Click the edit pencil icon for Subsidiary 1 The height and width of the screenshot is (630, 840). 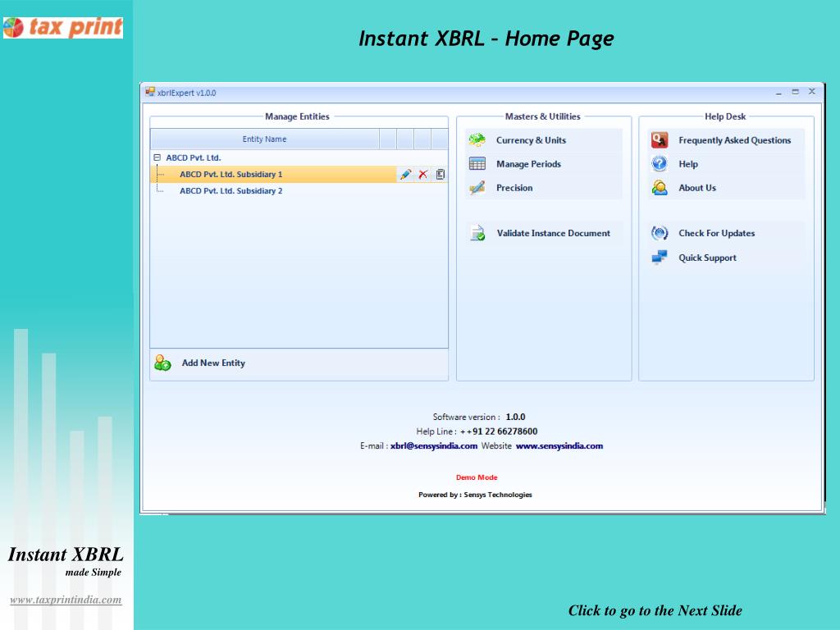click(405, 174)
